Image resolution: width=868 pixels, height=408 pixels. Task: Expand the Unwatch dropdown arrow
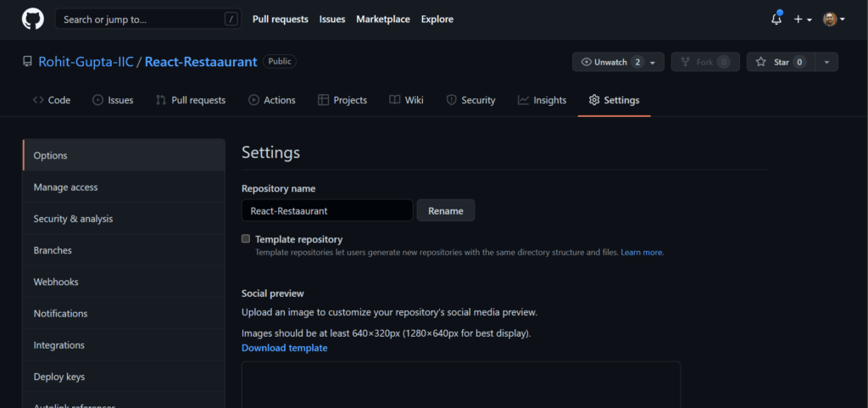coord(653,63)
